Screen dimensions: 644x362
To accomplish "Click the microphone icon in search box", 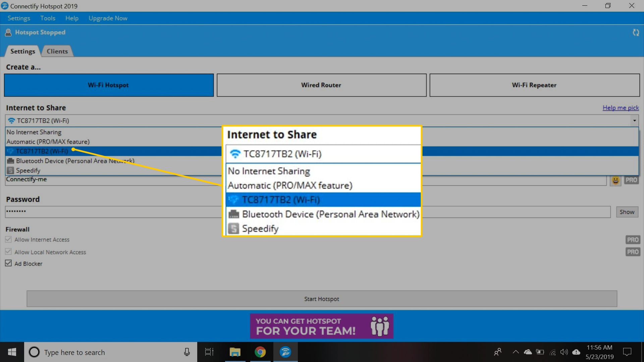I will [187, 352].
